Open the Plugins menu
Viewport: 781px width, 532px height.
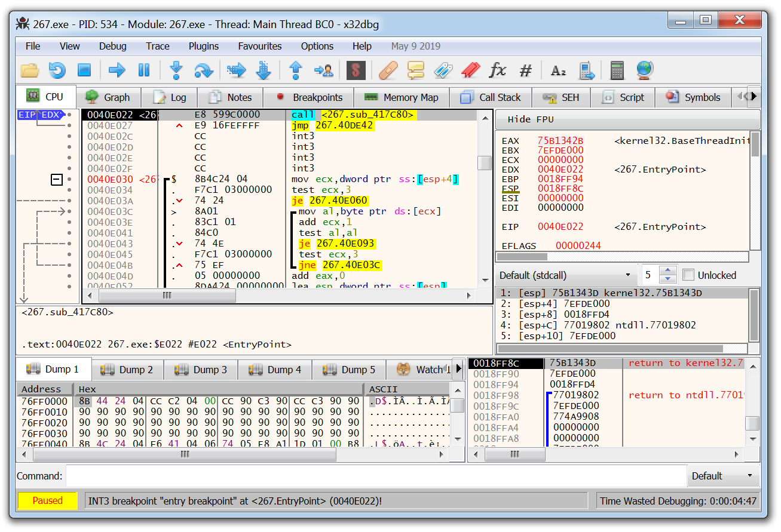tap(204, 46)
